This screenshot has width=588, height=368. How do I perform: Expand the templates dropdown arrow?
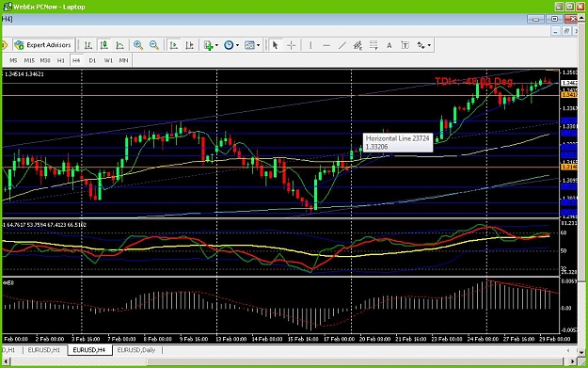coord(259,45)
